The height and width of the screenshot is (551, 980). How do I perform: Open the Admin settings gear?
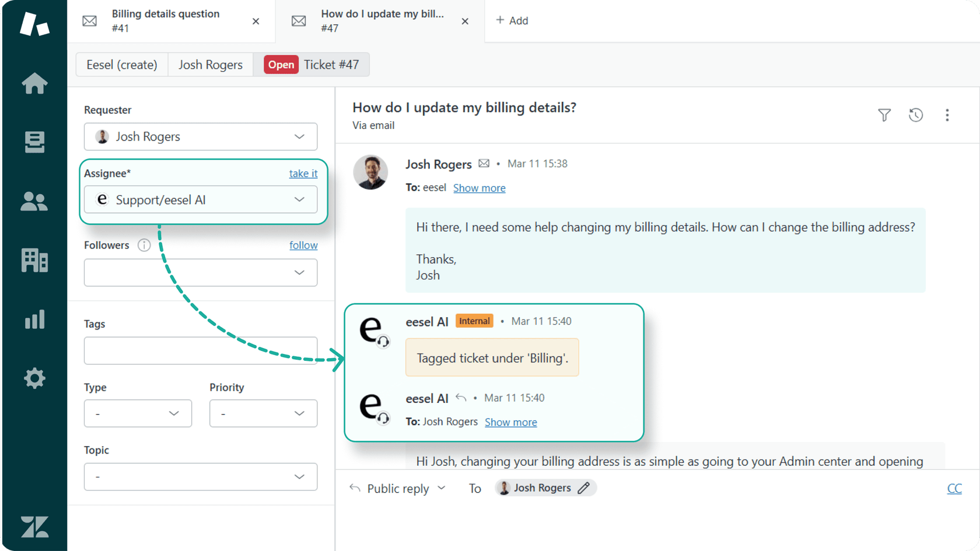(x=34, y=378)
